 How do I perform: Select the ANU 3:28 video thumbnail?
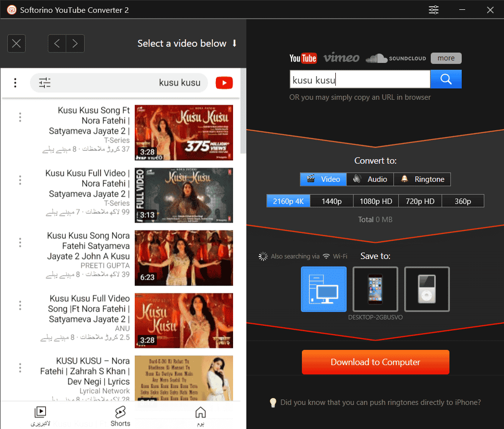[184, 320]
